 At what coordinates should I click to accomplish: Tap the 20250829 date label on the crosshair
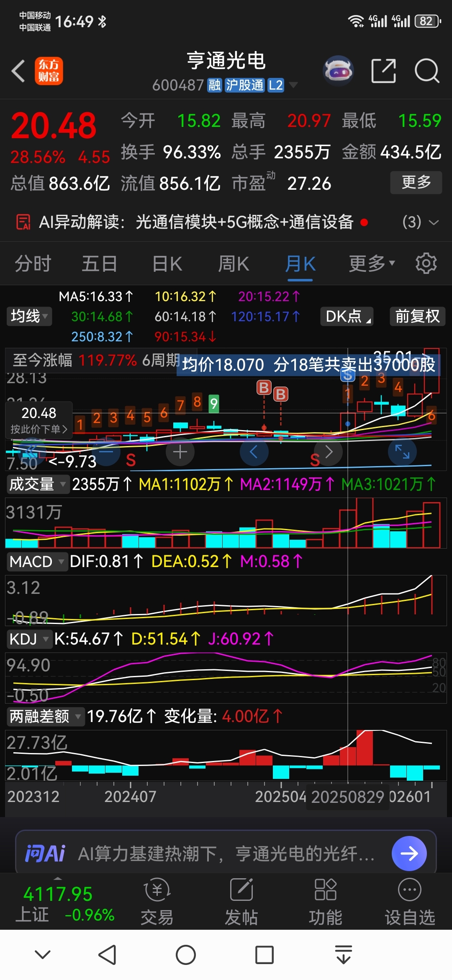click(347, 797)
